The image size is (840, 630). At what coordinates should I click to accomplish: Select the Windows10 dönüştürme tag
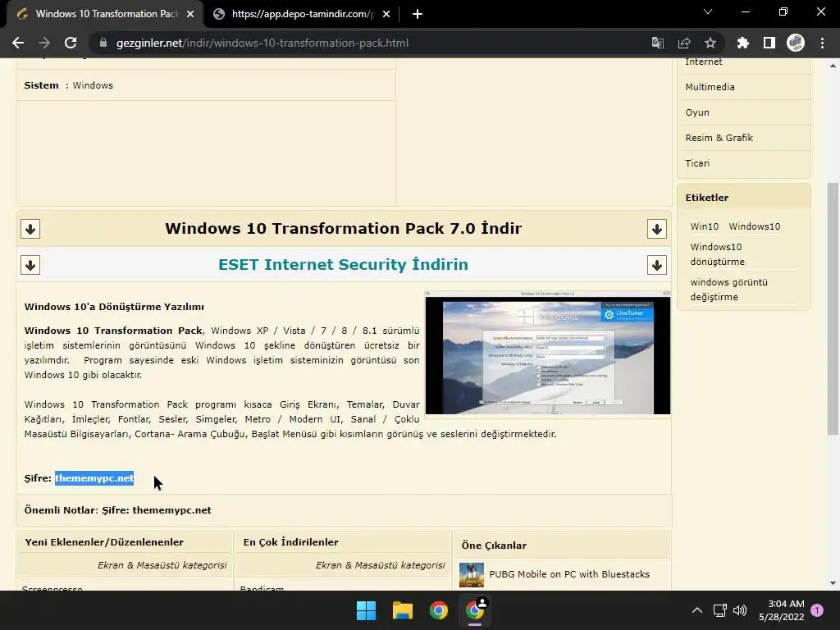[x=717, y=254]
